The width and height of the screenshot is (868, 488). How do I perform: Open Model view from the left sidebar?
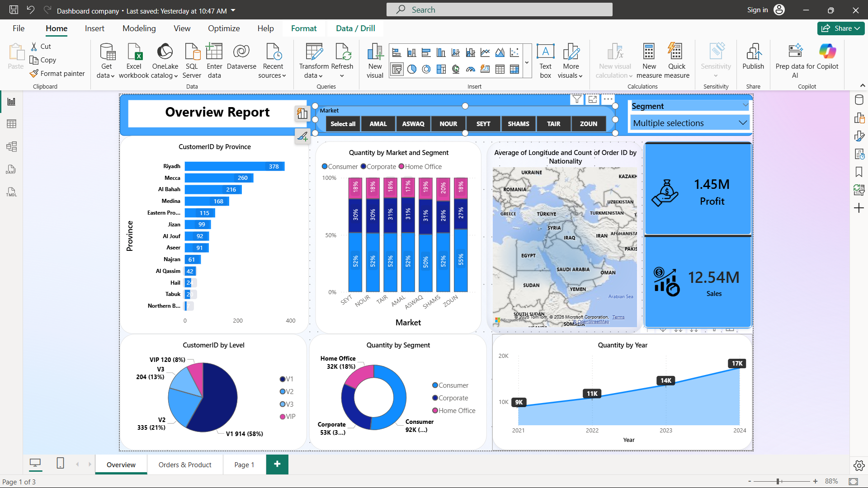point(11,146)
